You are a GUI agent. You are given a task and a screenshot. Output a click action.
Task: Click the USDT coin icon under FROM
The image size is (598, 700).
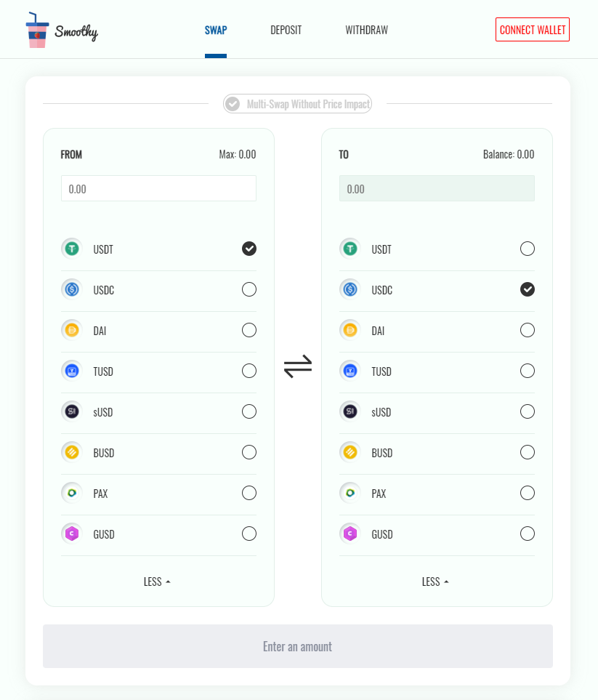[72, 249]
